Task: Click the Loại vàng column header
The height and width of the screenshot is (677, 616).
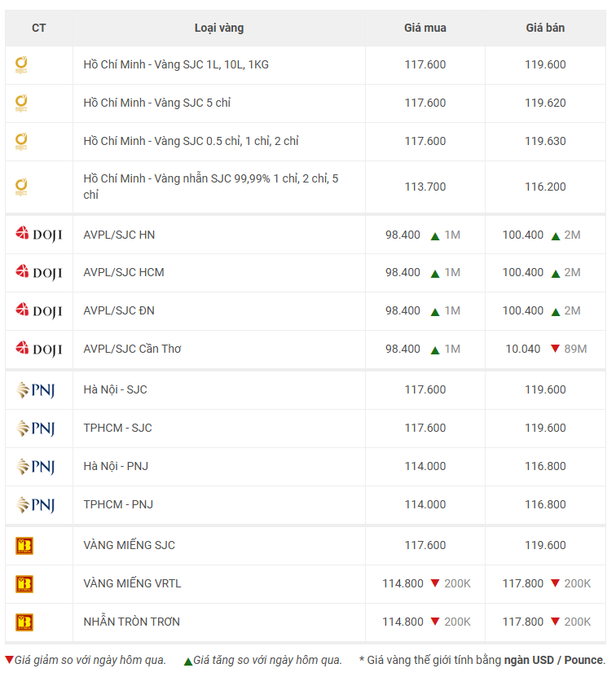Action: (x=219, y=28)
